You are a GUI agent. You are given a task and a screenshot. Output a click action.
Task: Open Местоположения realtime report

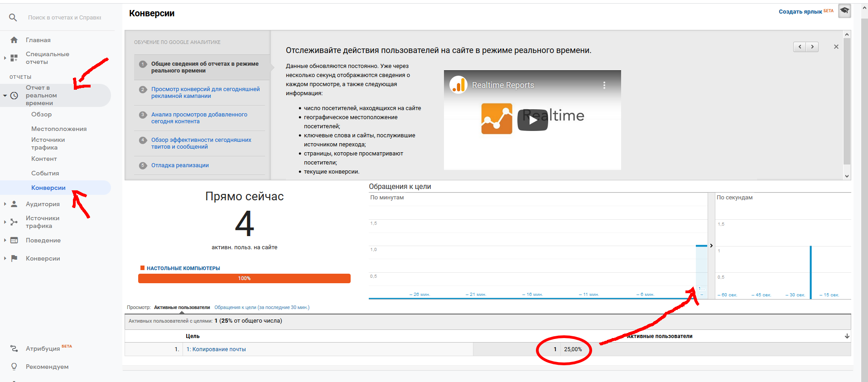pos(59,129)
